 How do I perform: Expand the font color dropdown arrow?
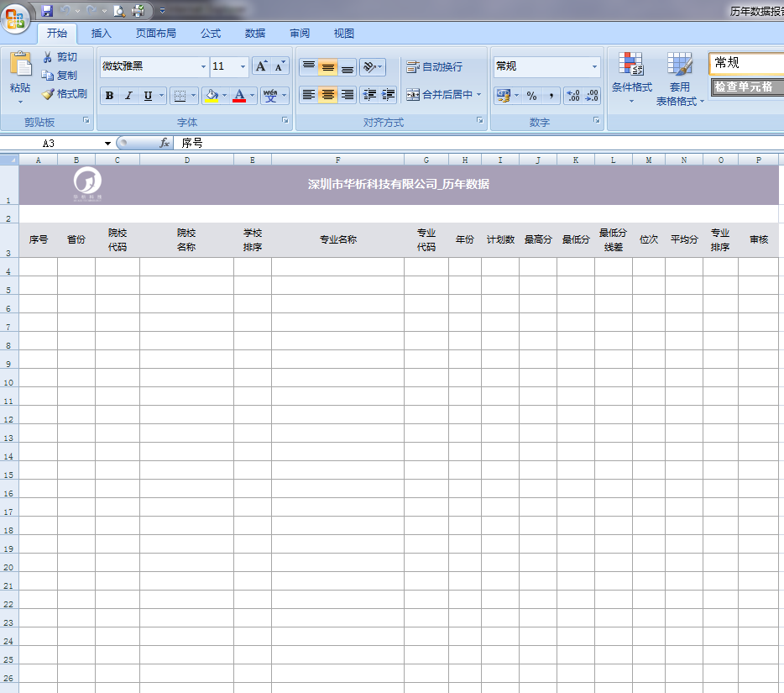pyautogui.click(x=252, y=96)
